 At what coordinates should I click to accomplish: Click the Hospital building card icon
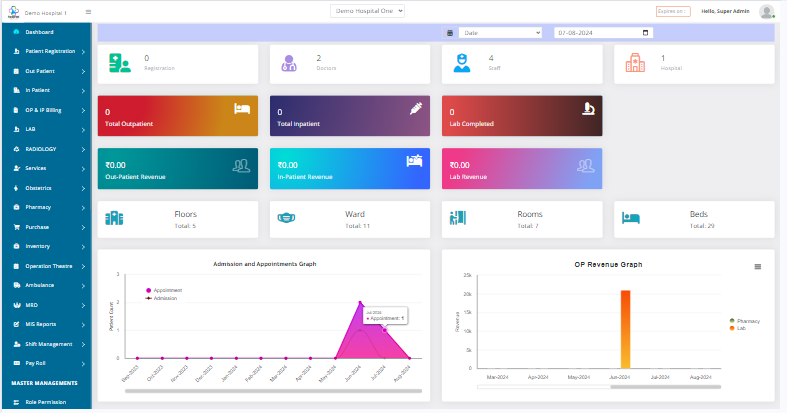point(634,63)
